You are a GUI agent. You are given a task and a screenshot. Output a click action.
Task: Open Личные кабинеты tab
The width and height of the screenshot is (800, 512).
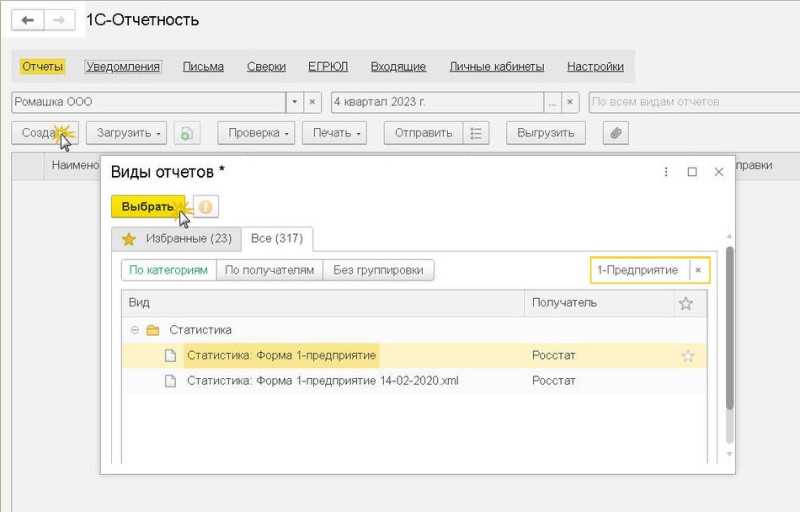(x=497, y=67)
